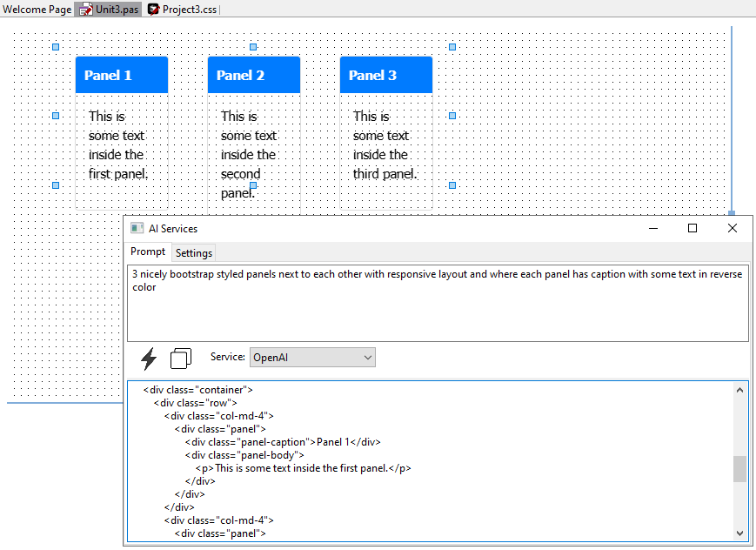The height and width of the screenshot is (550, 756).
Task: Select the Panel 2 blue caption
Action: click(x=254, y=75)
